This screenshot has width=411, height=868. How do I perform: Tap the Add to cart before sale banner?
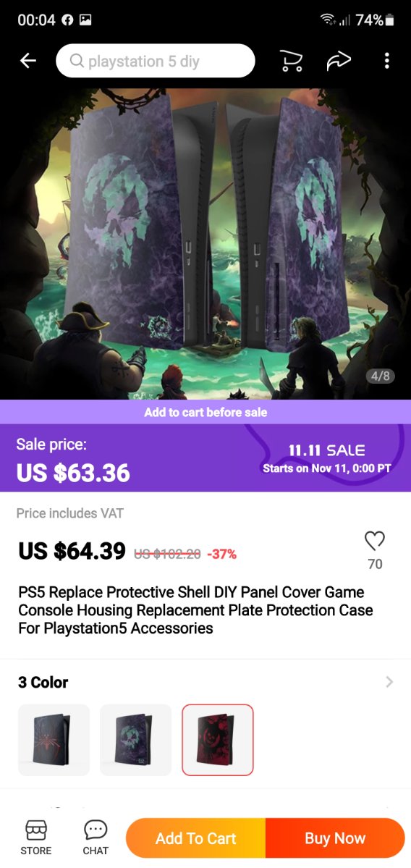205,412
